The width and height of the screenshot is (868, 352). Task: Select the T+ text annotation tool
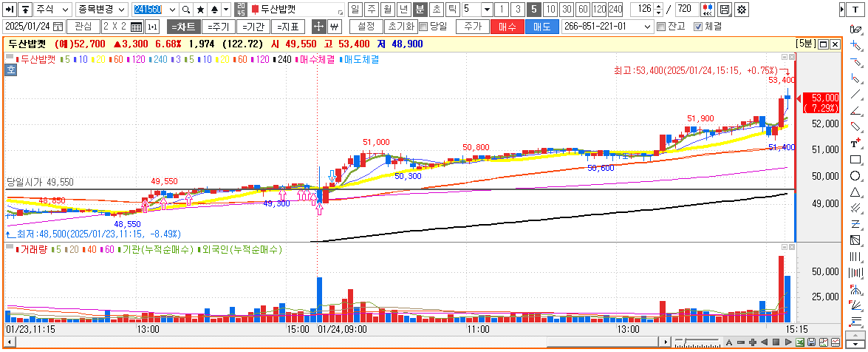(856, 143)
